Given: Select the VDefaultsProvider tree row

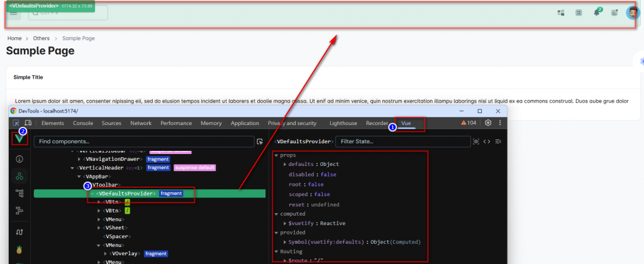Looking at the screenshot, I should click(x=150, y=194).
